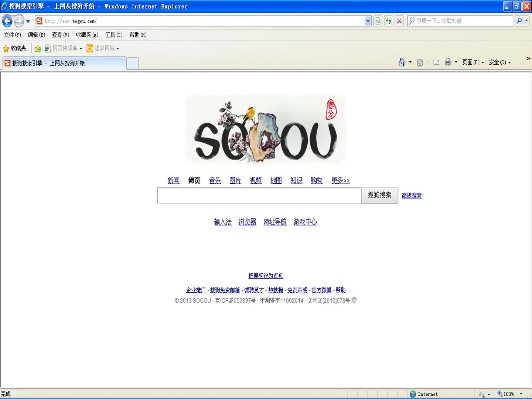The image size is (532, 399).
Task: Print the page with the printer icon
Action: 448,62
